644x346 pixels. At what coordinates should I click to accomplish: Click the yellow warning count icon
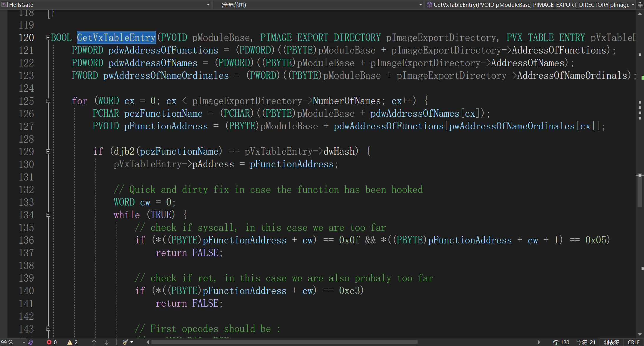click(70, 342)
